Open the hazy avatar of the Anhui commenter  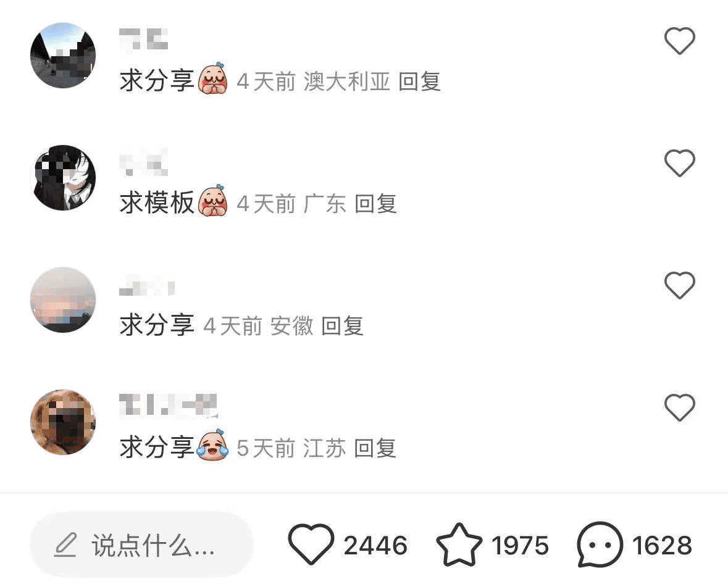click(x=63, y=299)
